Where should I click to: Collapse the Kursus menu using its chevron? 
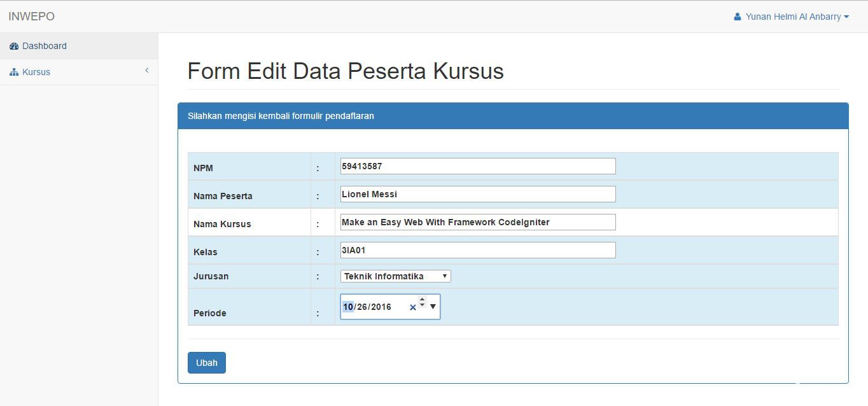146,71
